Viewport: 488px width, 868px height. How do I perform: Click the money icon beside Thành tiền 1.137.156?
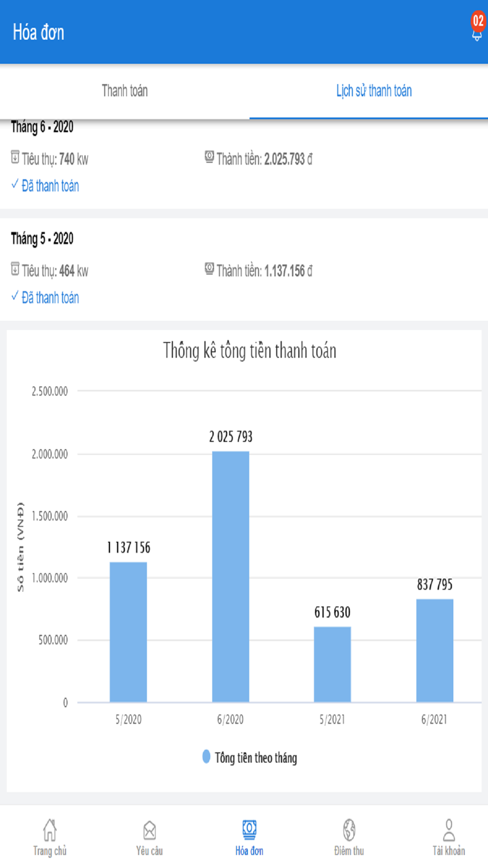point(209,269)
